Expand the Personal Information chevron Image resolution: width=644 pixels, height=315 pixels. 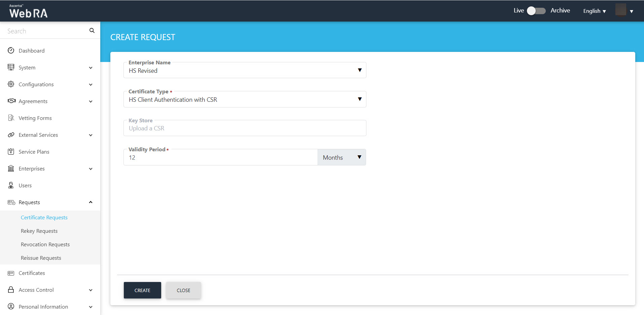pyautogui.click(x=91, y=307)
